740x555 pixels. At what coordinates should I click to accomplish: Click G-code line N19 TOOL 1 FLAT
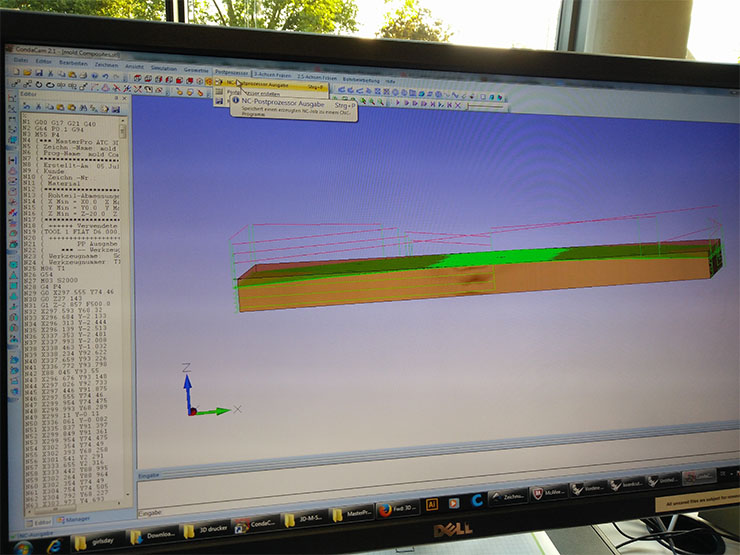71,232
